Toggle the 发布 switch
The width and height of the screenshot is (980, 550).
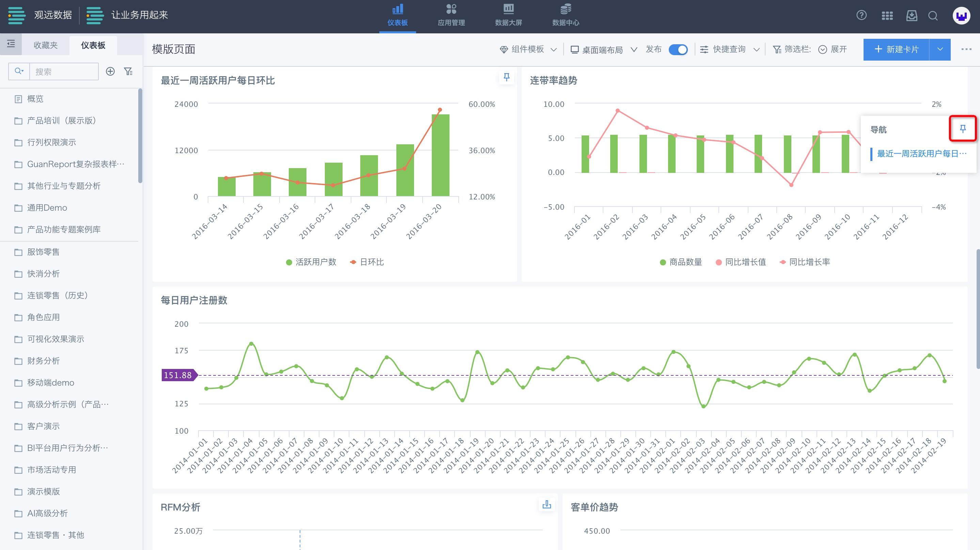[678, 49]
